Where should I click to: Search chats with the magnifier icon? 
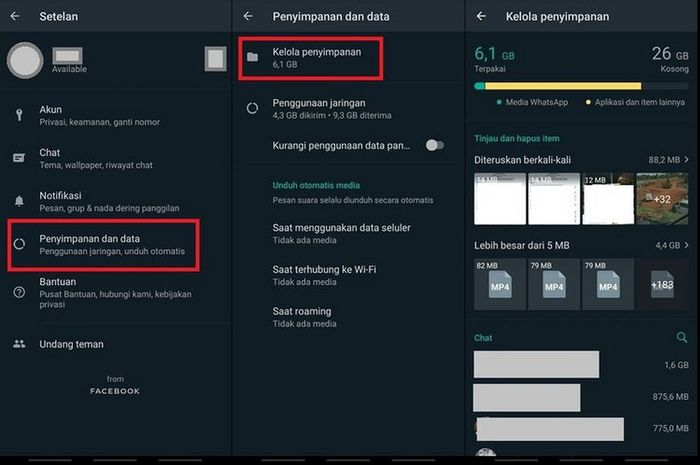click(682, 337)
